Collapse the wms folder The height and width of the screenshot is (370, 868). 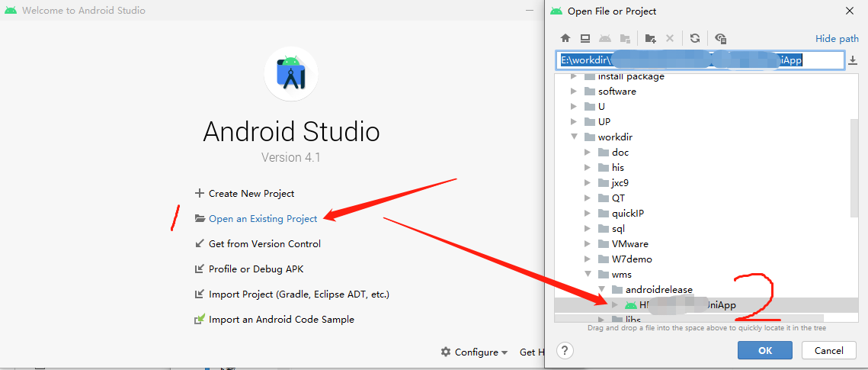pos(588,274)
